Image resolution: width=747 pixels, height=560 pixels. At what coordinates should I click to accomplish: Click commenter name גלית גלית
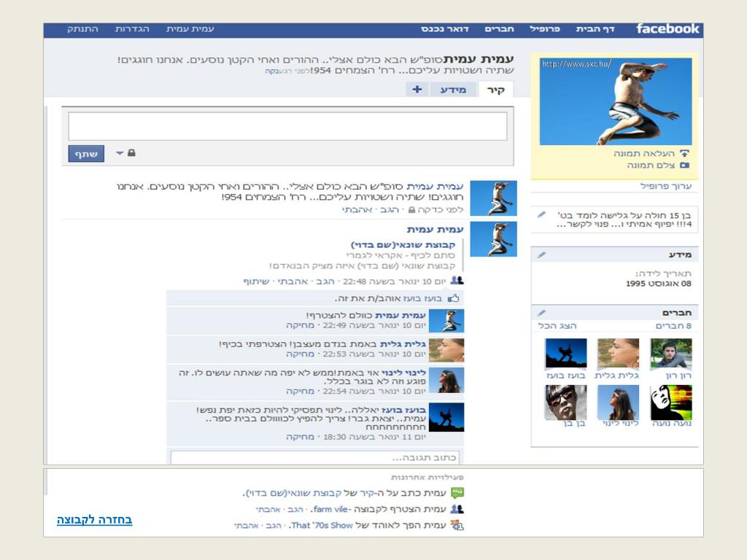(403, 344)
